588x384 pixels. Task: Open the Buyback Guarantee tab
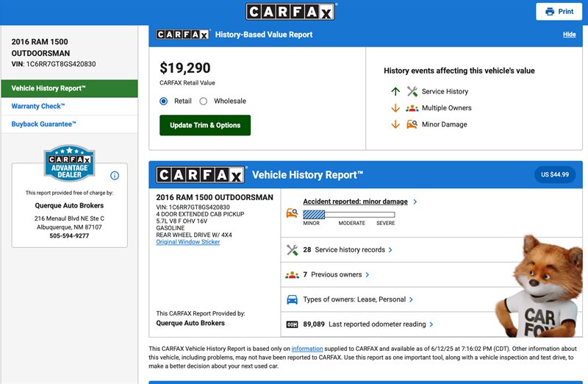point(43,124)
